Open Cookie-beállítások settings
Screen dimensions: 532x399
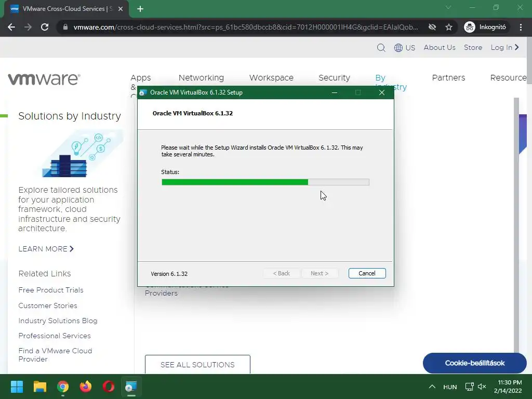click(x=475, y=363)
